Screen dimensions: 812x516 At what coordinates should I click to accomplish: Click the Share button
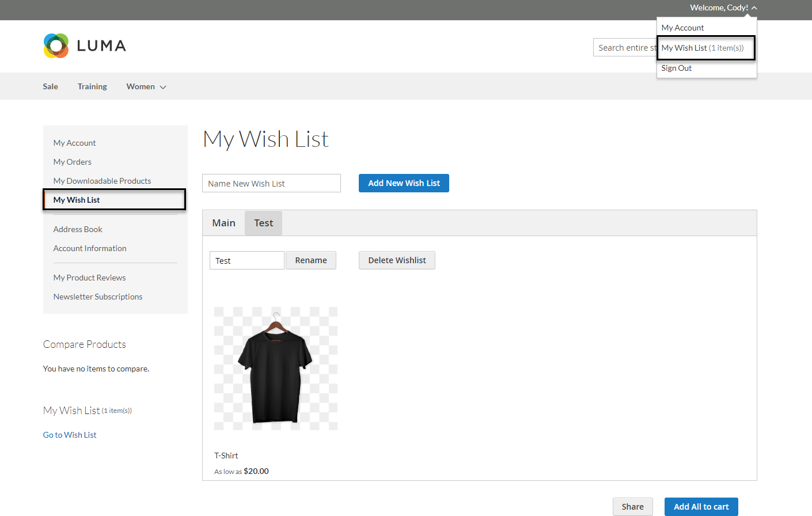click(x=632, y=507)
